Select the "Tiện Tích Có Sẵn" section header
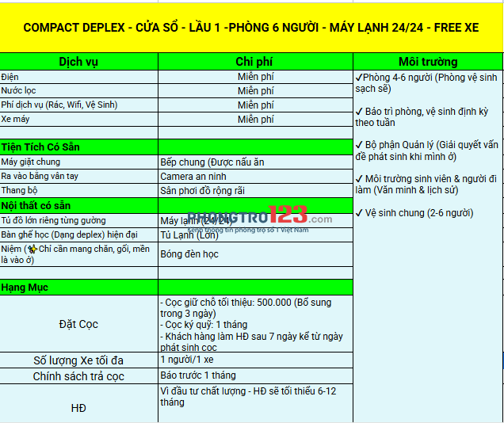The width and height of the screenshot is (504, 423). 40,147
